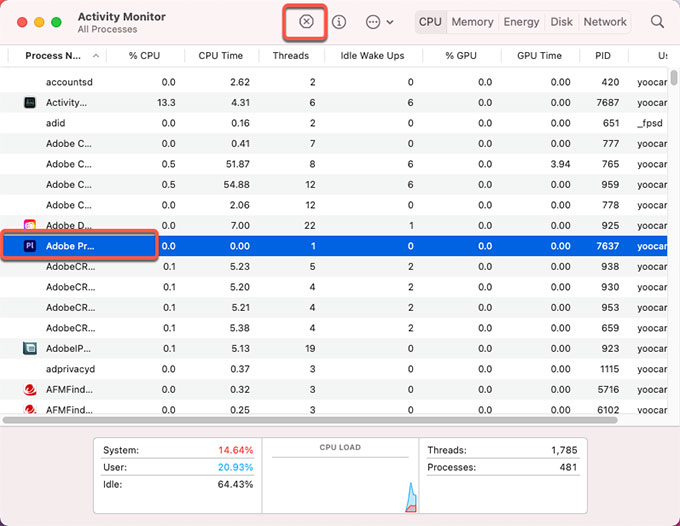Sort by Process Name column header
Screen dimensions: 680x526
[55, 56]
